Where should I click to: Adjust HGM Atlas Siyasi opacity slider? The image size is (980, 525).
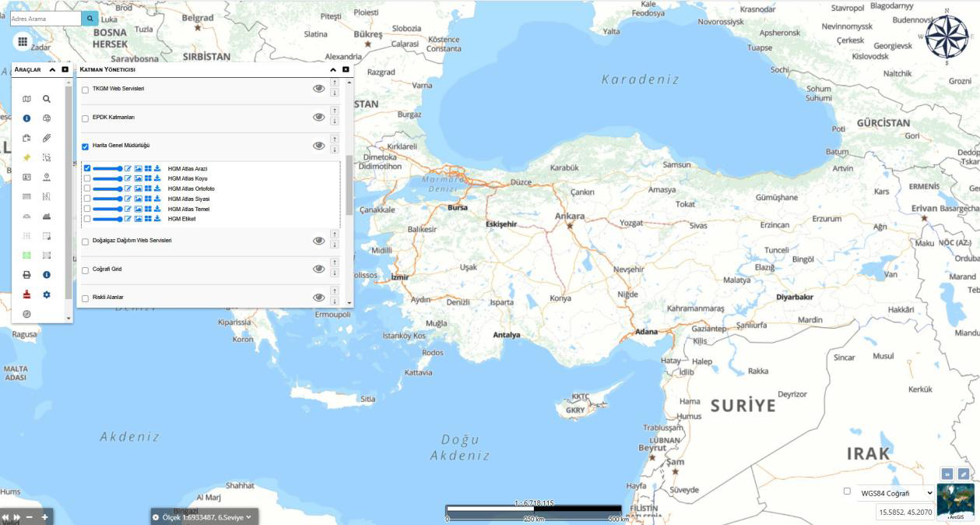pos(107,199)
